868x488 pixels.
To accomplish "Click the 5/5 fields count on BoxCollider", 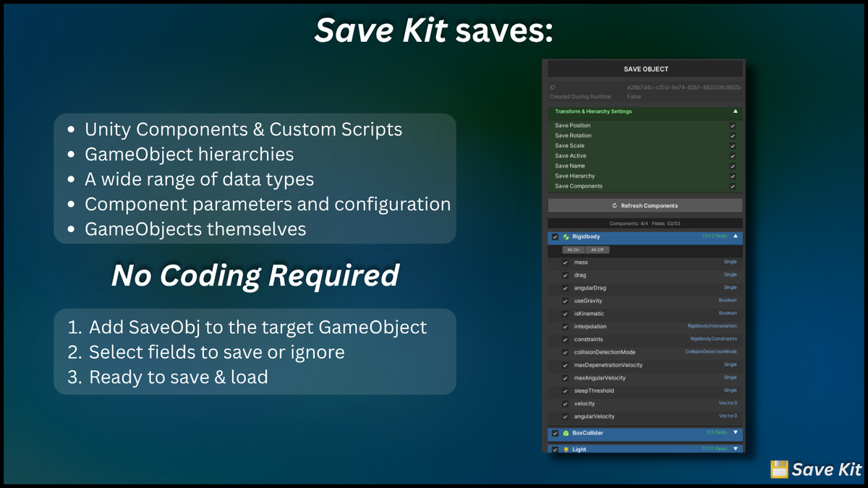I will click(x=716, y=432).
